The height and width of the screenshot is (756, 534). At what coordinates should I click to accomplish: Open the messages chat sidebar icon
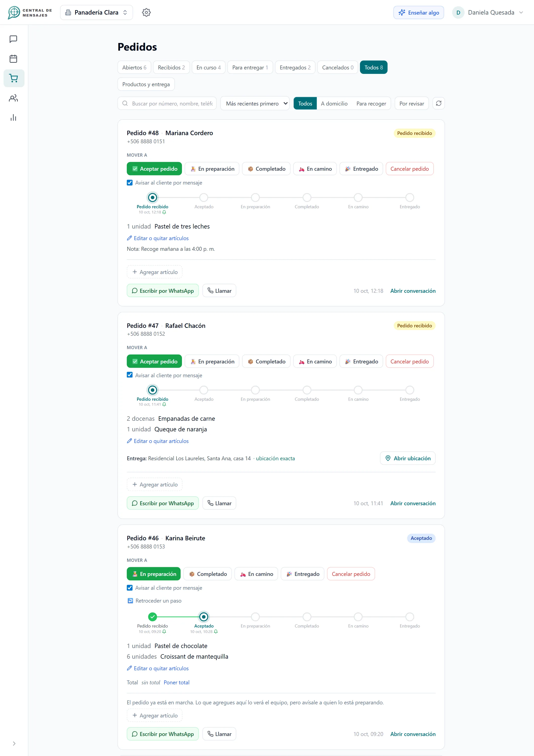(14, 39)
